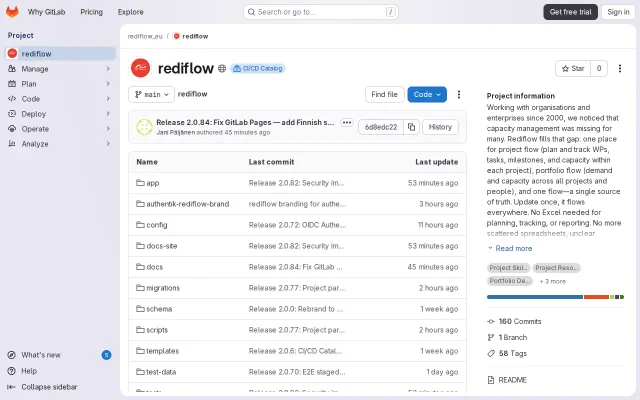640x400 pixels.
Task: Open Analyze in sidebar
Action: pos(60,144)
